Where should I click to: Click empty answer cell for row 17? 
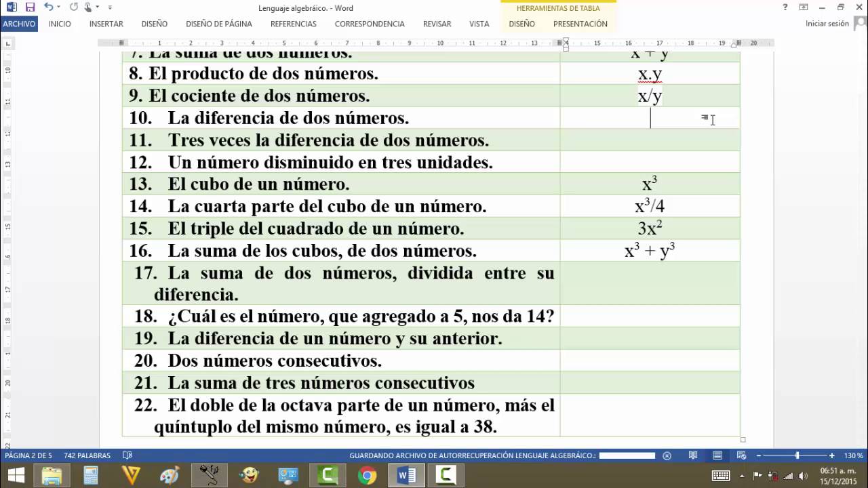click(650, 283)
